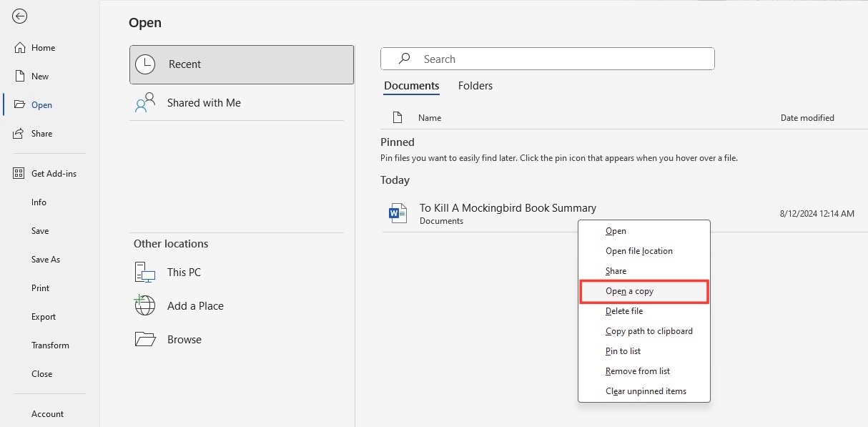Open the Account page
The image size is (868, 427).
(47, 414)
